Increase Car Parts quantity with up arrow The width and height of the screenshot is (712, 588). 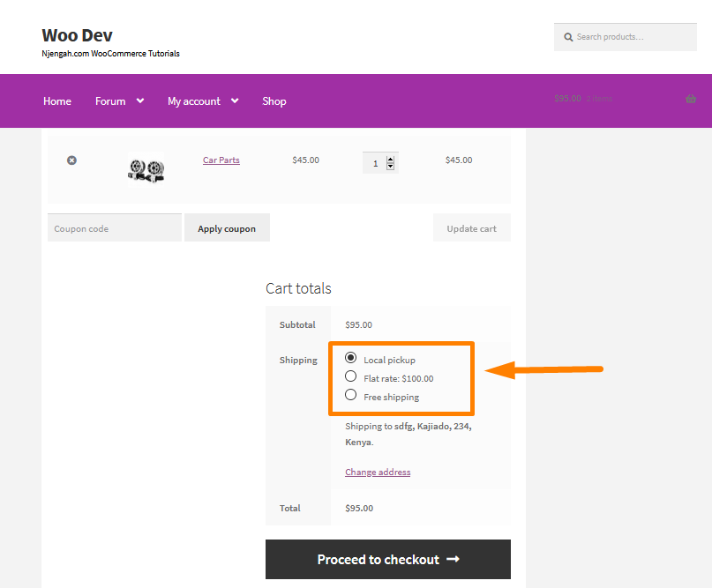click(x=391, y=160)
